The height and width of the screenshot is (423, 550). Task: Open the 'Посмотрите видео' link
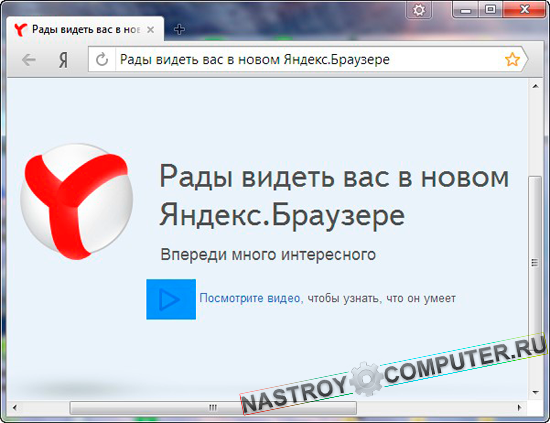point(250,298)
